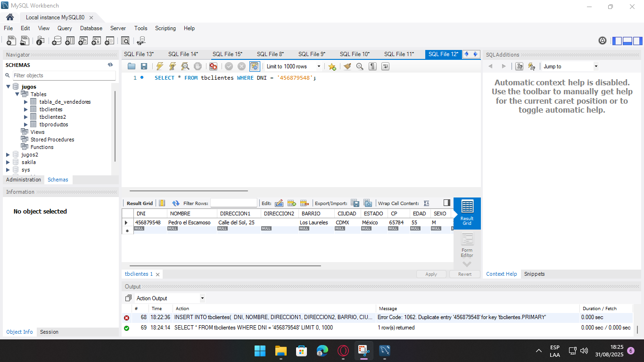Image resolution: width=644 pixels, height=362 pixels.
Task: Click the Apply button
Action: click(431, 274)
